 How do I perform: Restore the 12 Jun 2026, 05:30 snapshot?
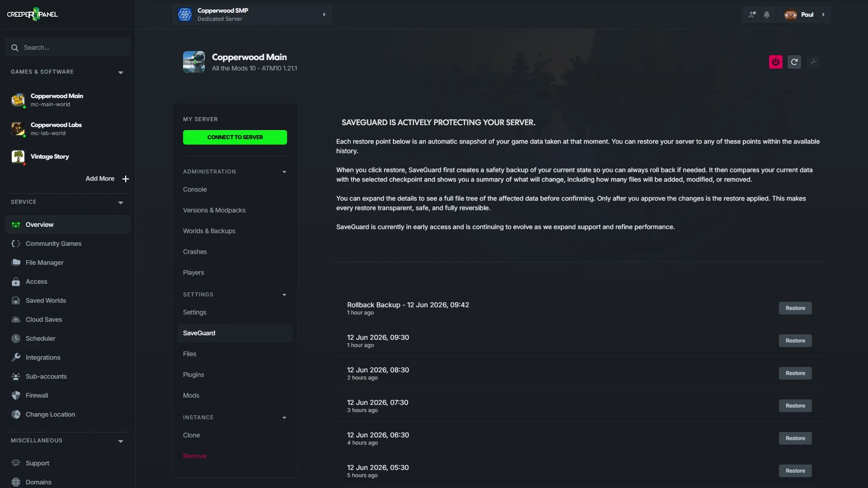[x=795, y=471]
